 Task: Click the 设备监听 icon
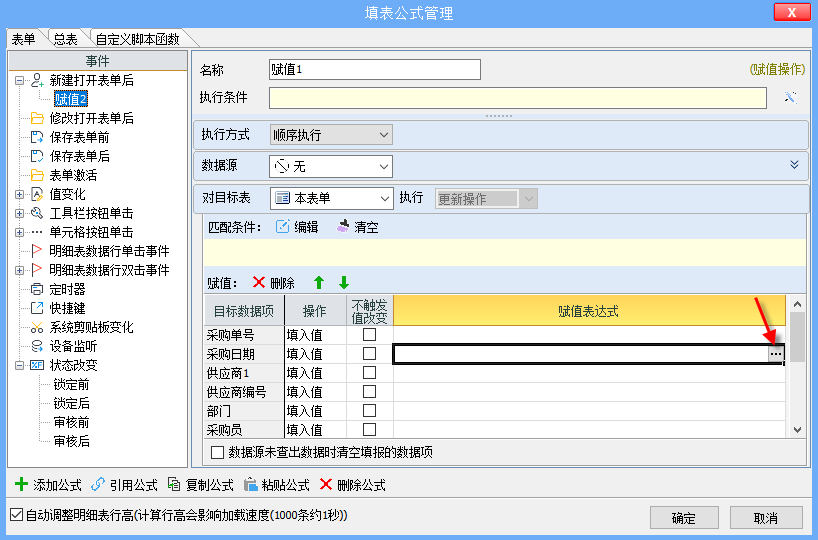tap(37, 346)
